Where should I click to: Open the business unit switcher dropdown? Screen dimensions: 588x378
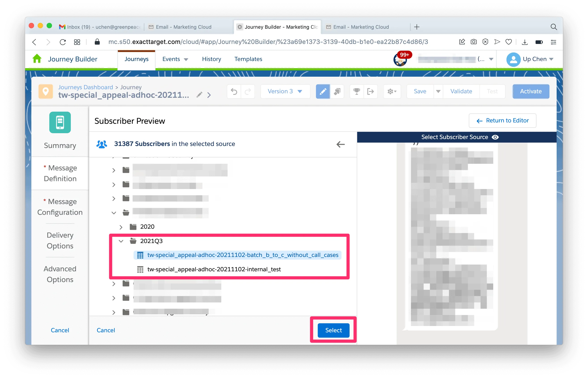491,59
